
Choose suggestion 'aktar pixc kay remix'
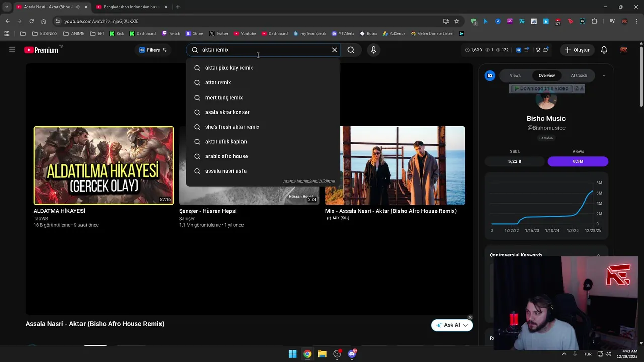tap(263, 68)
